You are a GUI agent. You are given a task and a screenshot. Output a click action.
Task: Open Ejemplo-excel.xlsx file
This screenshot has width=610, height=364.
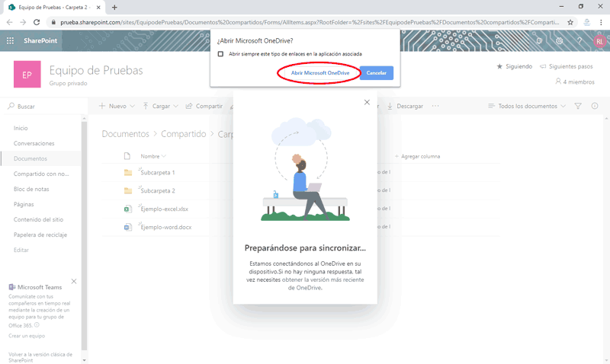pyautogui.click(x=164, y=209)
